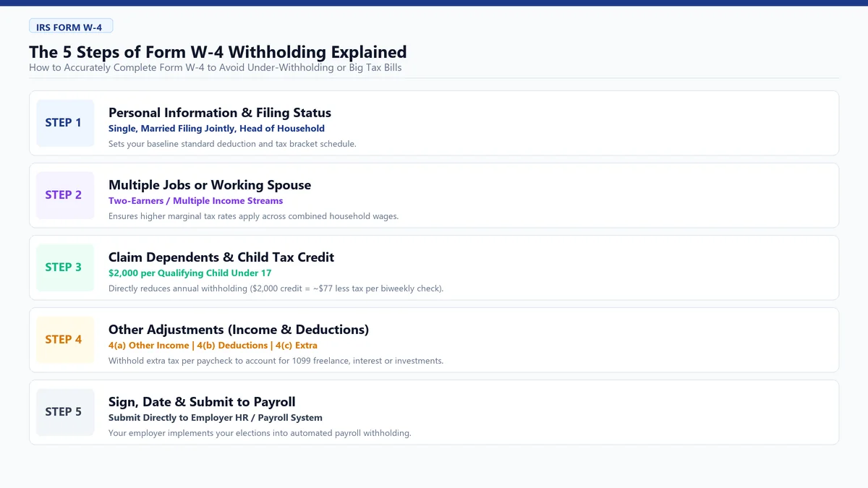
Task: Click the title 'The 5 Steps of Form W-4 Withholding Explained'
Action: (218, 52)
